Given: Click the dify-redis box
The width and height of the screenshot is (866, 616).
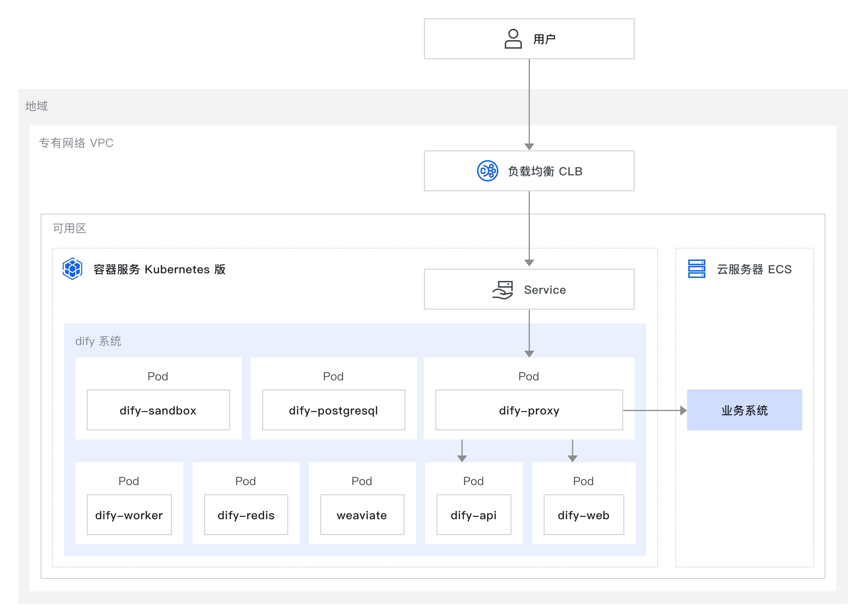Looking at the screenshot, I should (x=246, y=515).
